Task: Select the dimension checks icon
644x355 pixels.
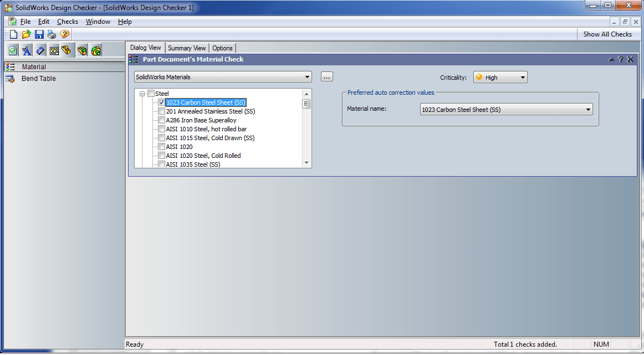Action: [40, 51]
